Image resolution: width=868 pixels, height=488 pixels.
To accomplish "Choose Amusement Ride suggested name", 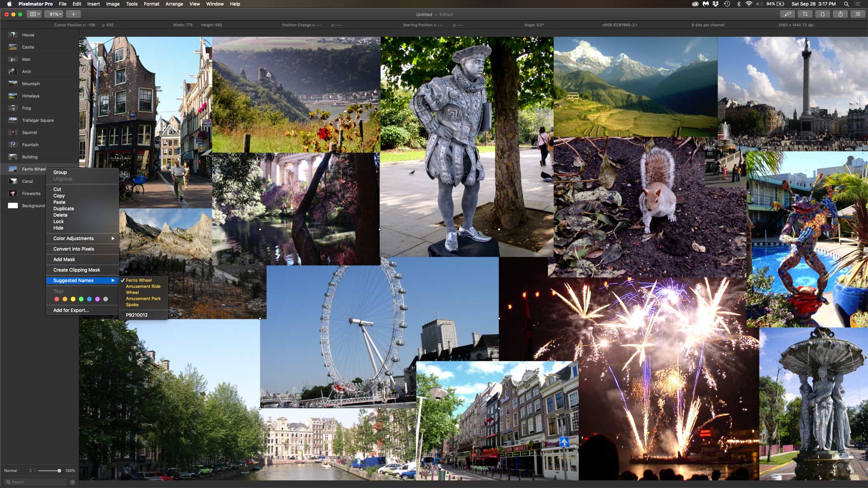I will [143, 286].
